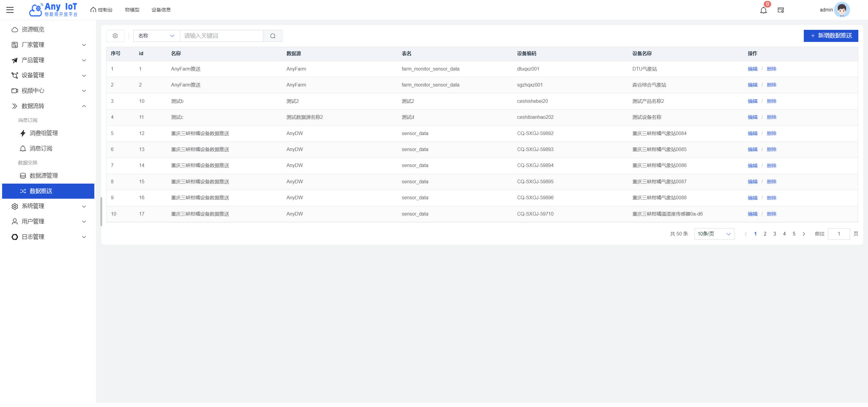Screen dimensions: 868x407
Task: Go to 设备信息 top menu
Action: coord(161,10)
